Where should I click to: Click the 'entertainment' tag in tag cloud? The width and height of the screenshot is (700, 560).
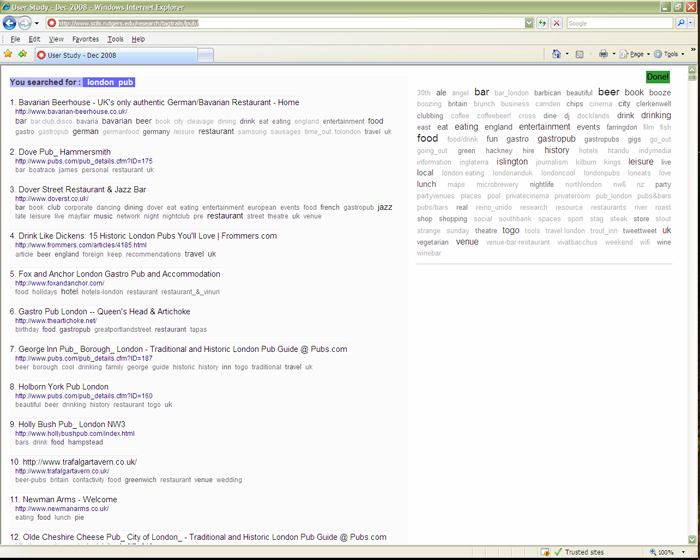coord(544,127)
